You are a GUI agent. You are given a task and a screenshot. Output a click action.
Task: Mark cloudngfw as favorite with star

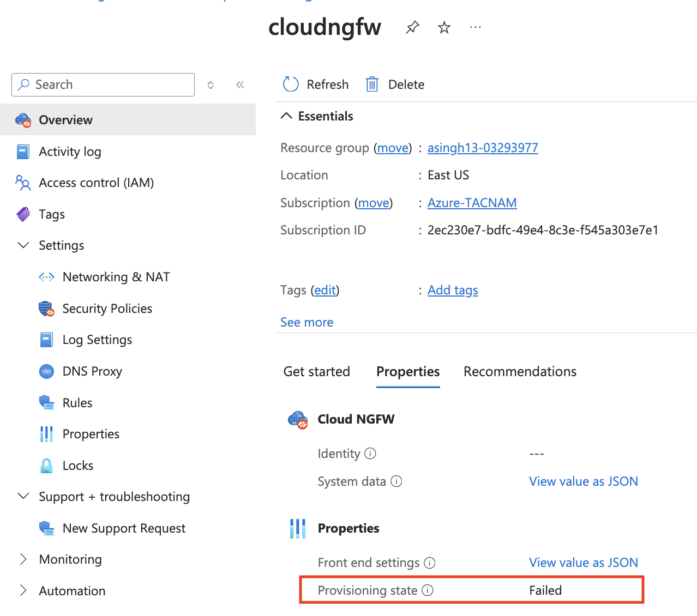pos(444,27)
